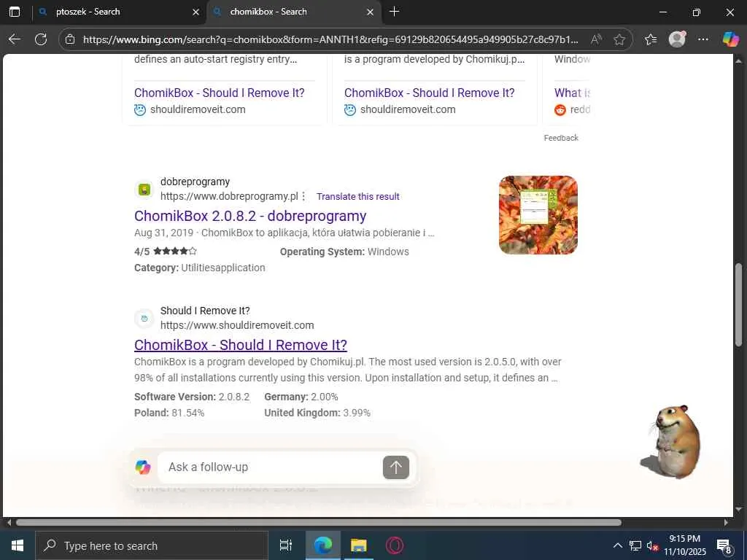Click the horizontal scrollbar thumb
The height and width of the screenshot is (560, 747).
[x=318, y=522]
